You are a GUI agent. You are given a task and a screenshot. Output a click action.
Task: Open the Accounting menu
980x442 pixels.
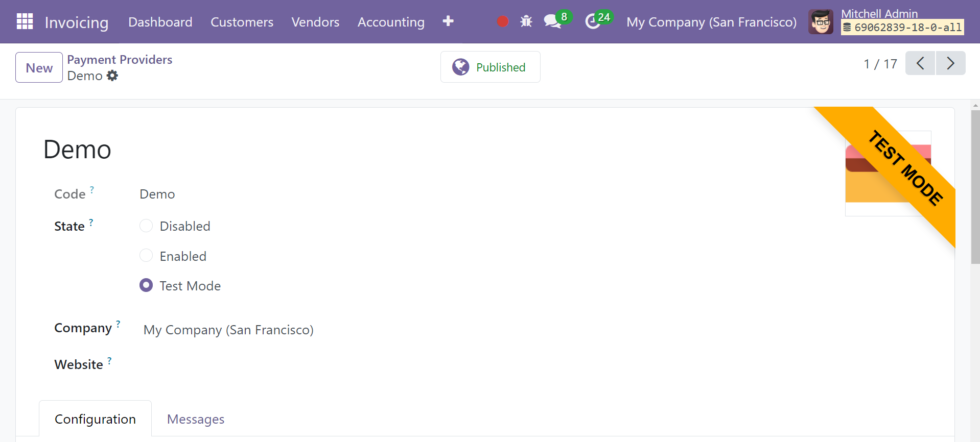point(391,22)
